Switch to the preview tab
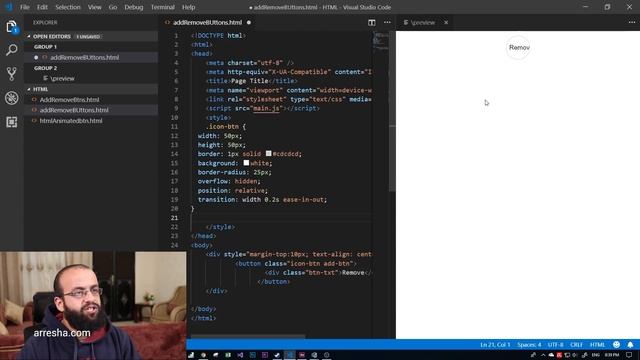Viewport: 640px width, 360px height. [423, 22]
